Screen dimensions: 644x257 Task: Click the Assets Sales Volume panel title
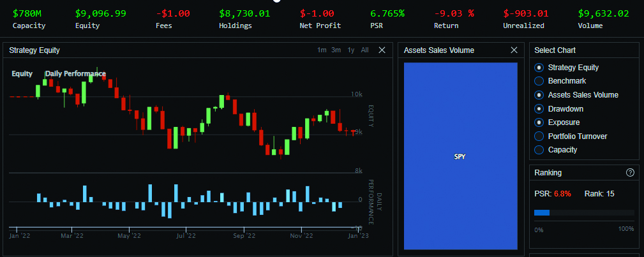439,50
